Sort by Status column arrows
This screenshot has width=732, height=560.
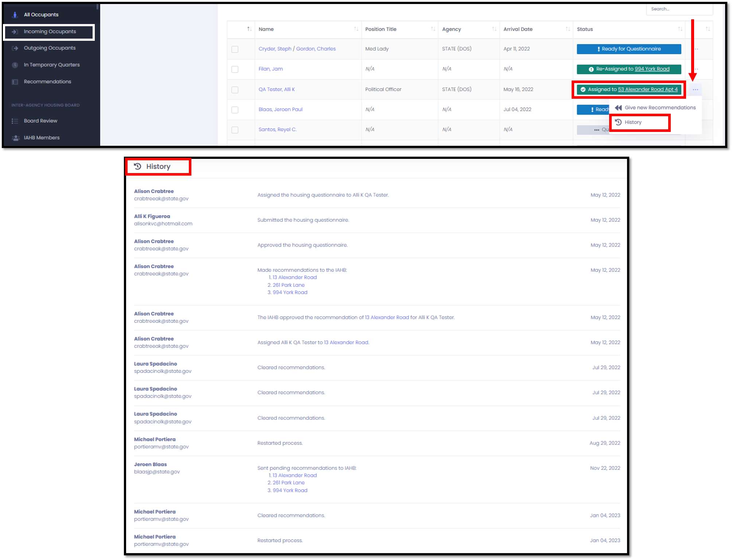click(680, 29)
